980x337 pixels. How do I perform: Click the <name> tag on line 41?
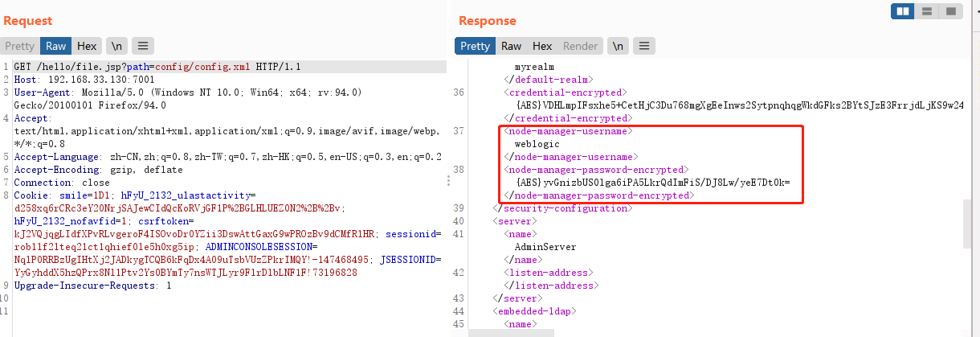pos(520,234)
